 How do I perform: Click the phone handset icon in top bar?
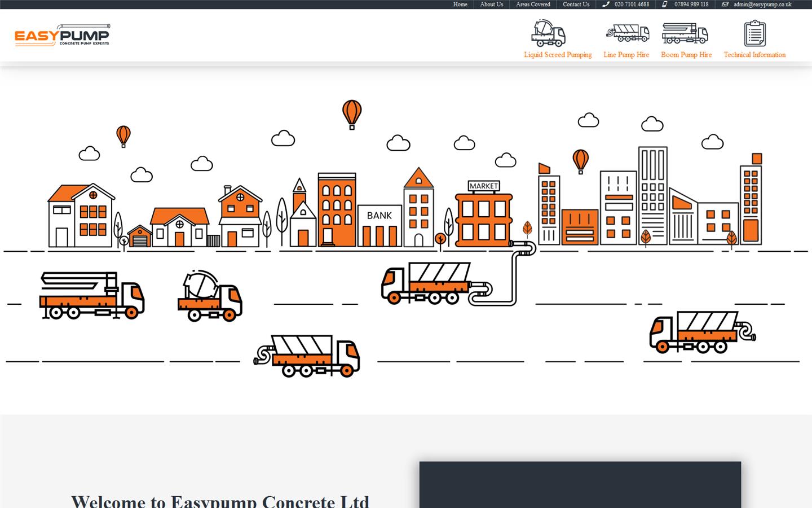[605, 5]
